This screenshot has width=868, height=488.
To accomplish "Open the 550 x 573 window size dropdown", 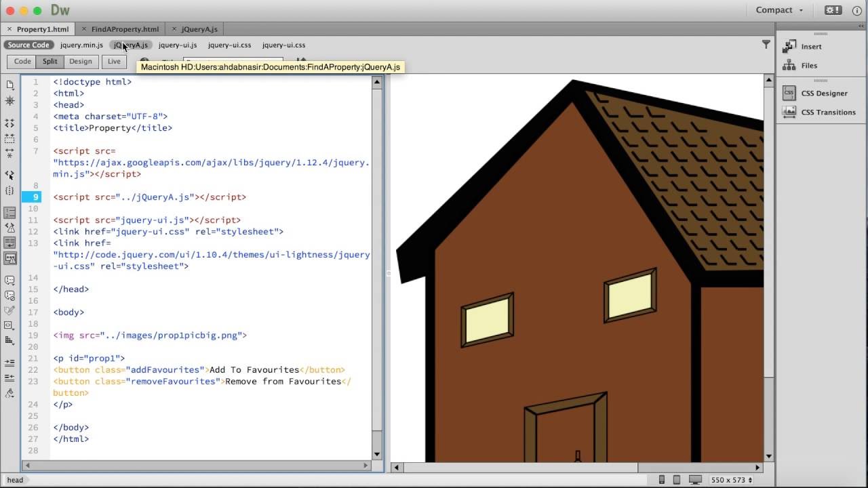I will coord(731,480).
